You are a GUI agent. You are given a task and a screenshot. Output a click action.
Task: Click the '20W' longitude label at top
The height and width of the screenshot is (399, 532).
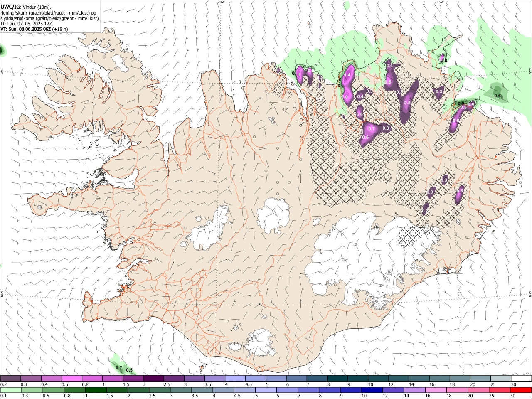(x=221, y=2)
